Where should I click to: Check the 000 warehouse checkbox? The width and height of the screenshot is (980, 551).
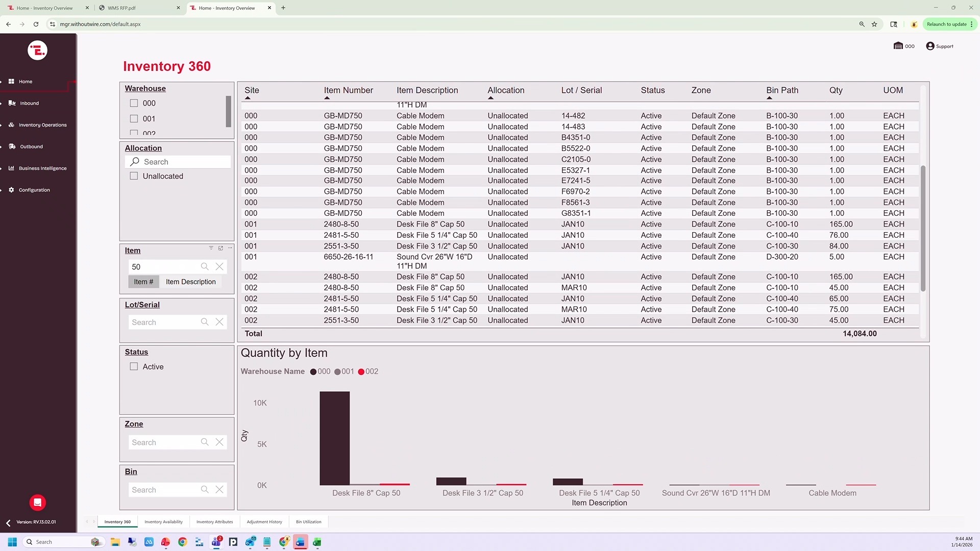tap(134, 103)
